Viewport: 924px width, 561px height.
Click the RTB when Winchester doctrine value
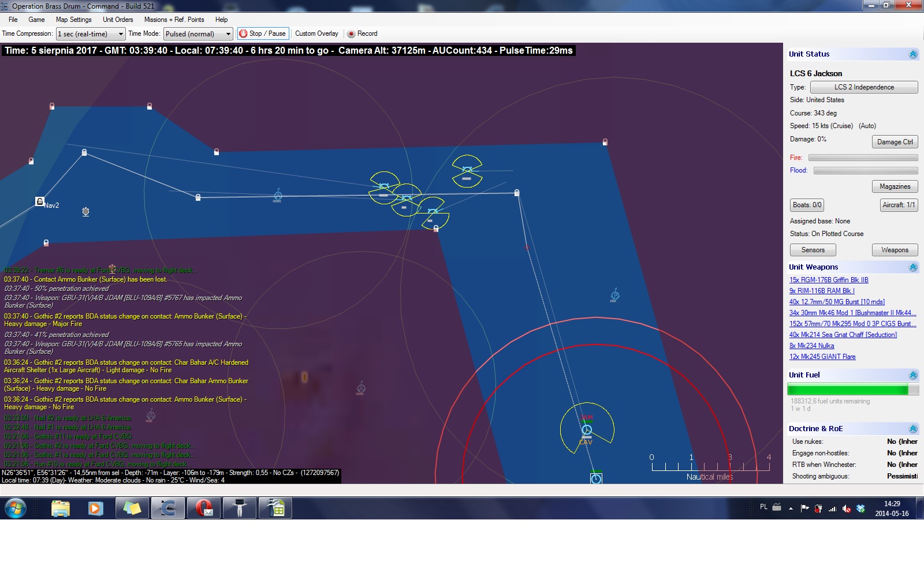(x=902, y=465)
